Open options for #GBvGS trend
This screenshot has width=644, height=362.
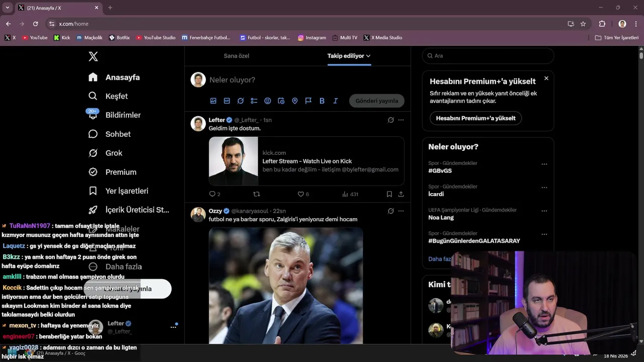pos(544,164)
